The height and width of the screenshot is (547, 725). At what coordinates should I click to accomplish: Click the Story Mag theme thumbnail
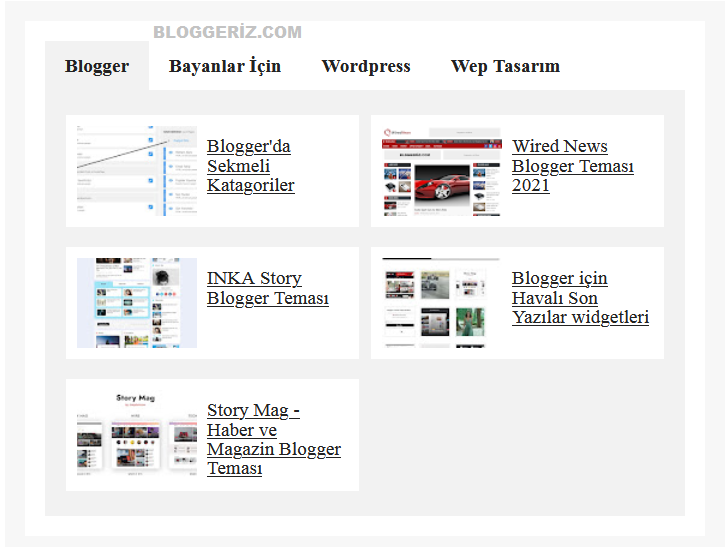tap(137, 435)
